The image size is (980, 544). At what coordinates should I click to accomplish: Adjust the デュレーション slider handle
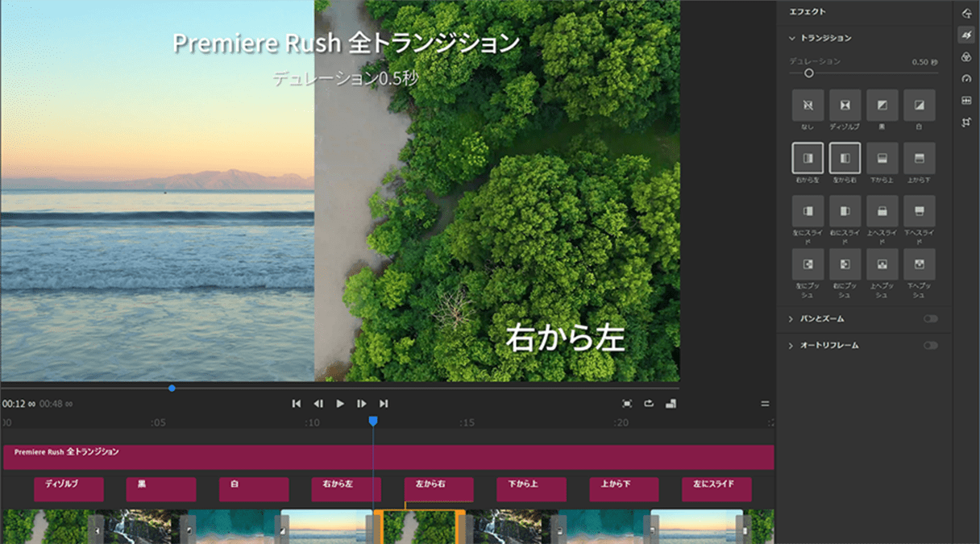tap(808, 73)
